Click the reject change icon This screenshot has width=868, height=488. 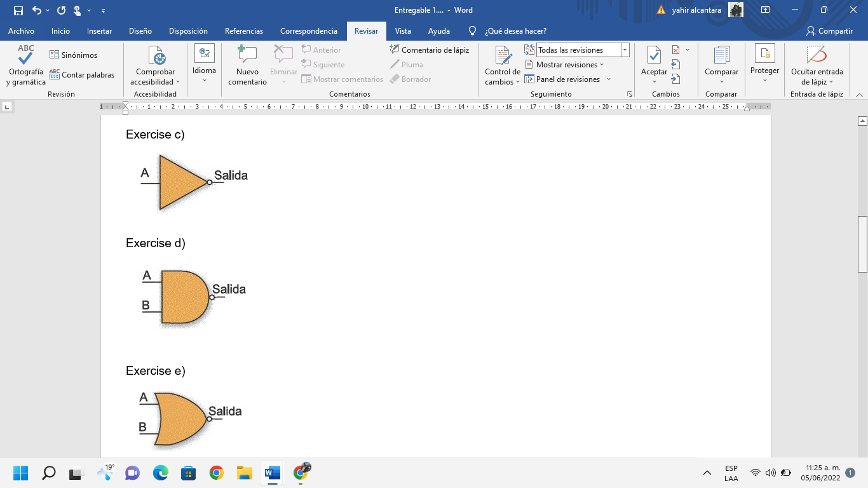pos(675,50)
